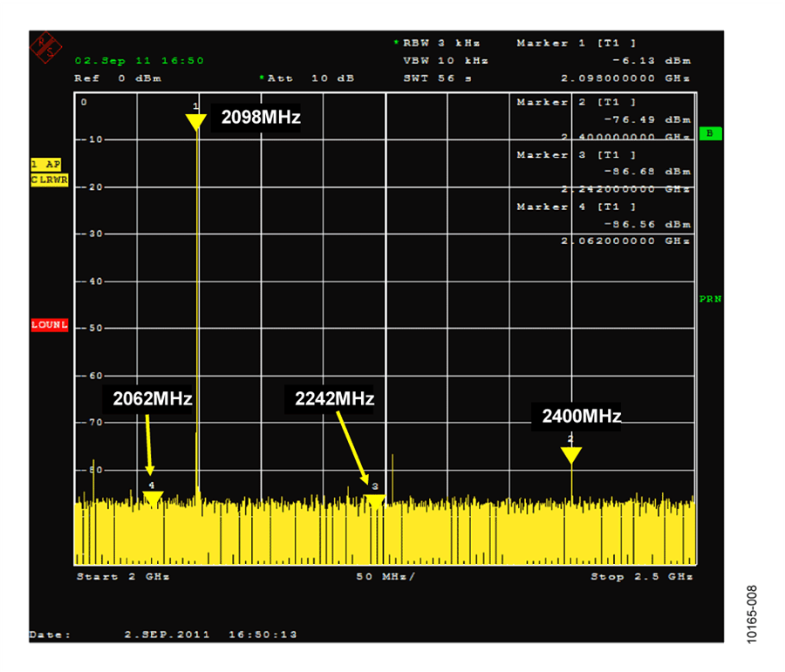Screen dimensions: 785x672
Task: Select the 1 AP trace label
Action: [45, 165]
